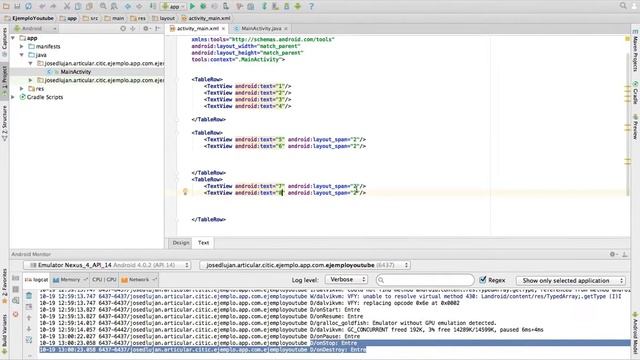Cut selection with scissors icon
640x360 pixels.
click(67, 6)
